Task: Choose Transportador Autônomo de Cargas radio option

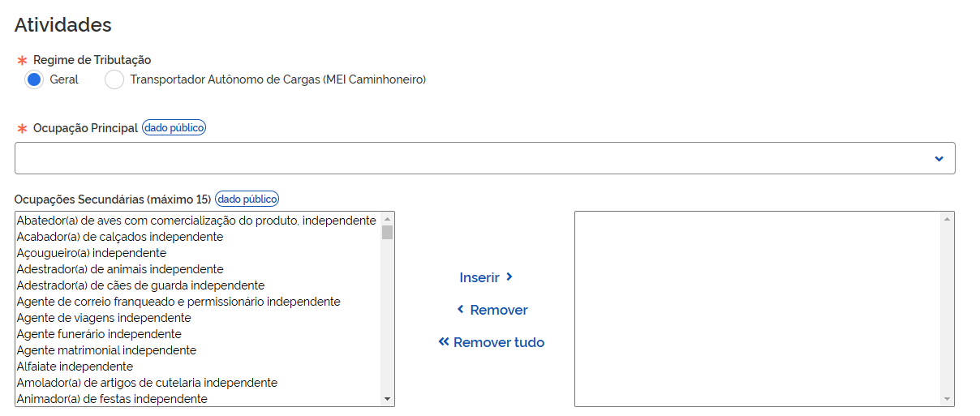Action: (x=114, y=79)
